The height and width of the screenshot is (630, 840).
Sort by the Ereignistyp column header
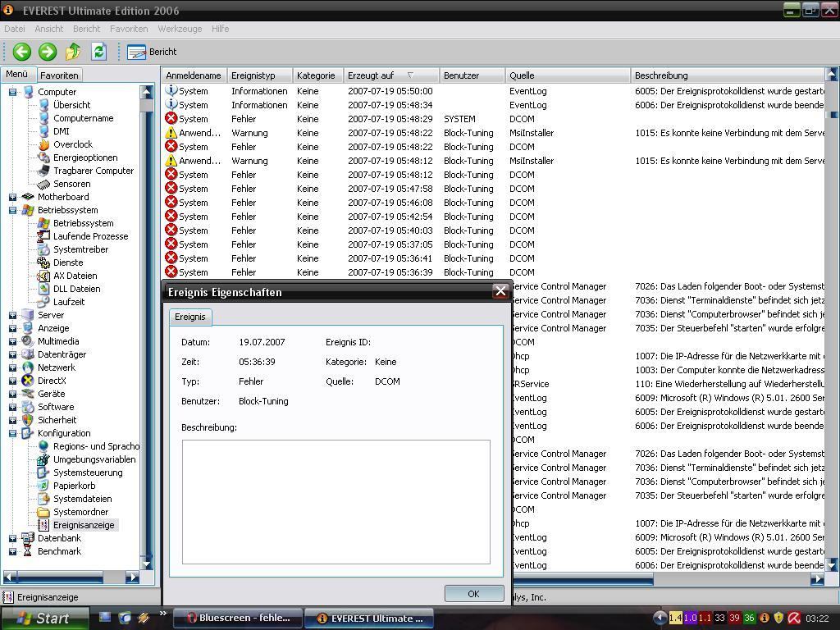pyautogui.click(x=260, y=75)
